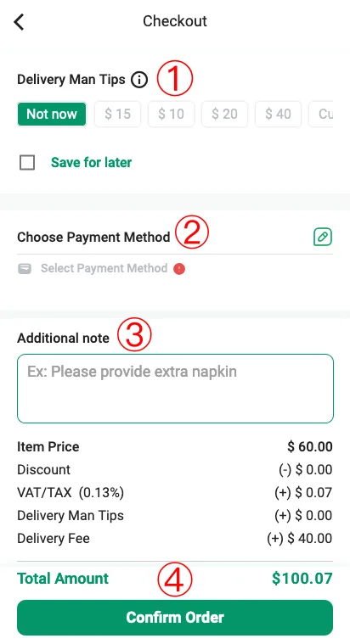Pick the $ 40 tip chip
This screenshot has width=350, height=644.
pyautogui.click(x=278, y=114)
